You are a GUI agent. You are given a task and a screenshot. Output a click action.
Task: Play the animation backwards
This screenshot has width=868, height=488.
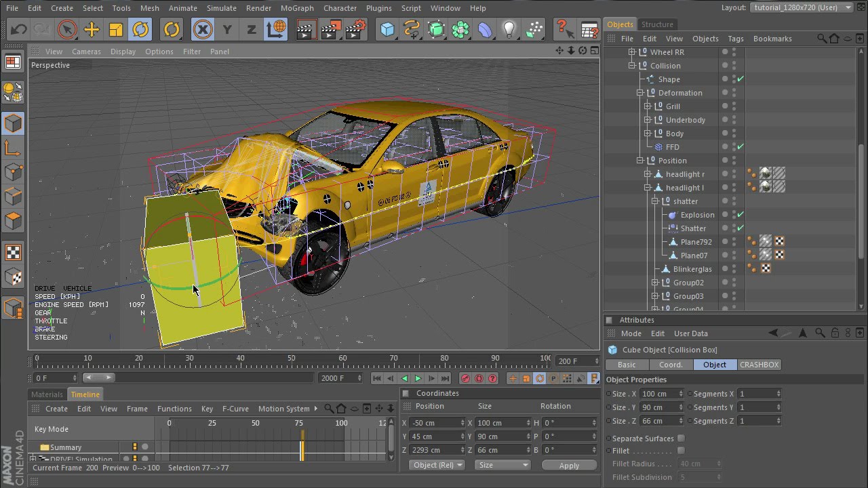pyautogui.click(x=405, y=378)
